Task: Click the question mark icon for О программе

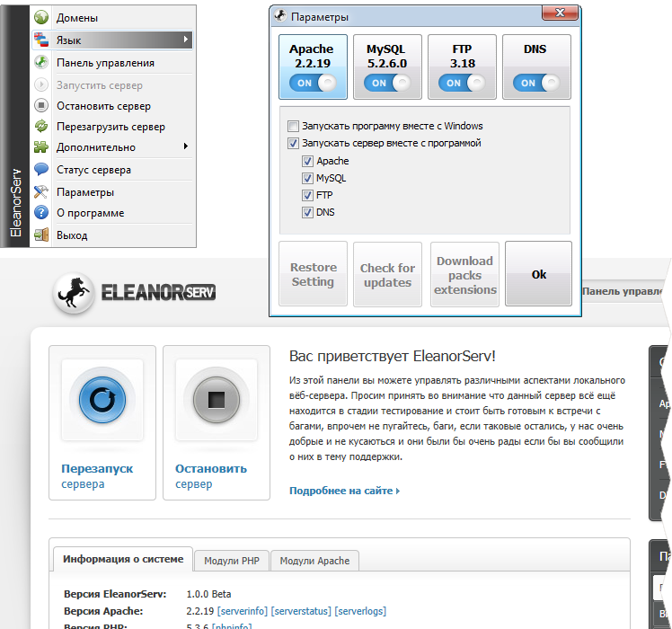Action: point(41,213)
